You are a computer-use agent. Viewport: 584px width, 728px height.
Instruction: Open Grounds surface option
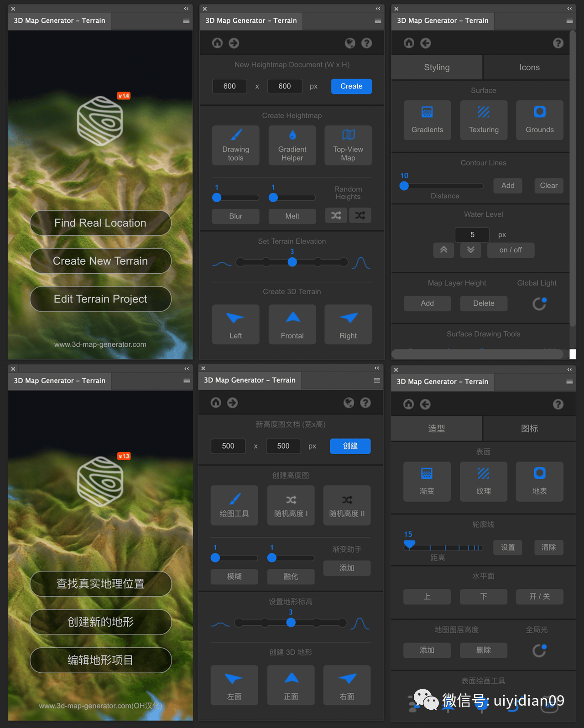[540, 120]
